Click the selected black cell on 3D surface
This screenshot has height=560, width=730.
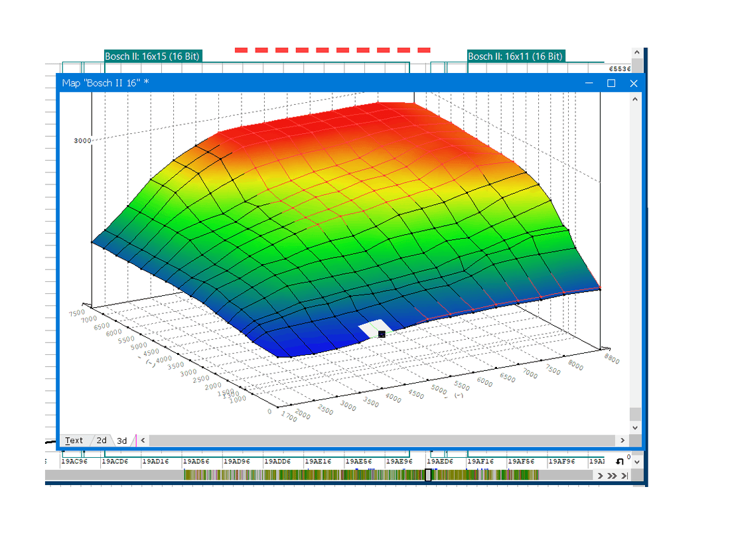(382, 334)
